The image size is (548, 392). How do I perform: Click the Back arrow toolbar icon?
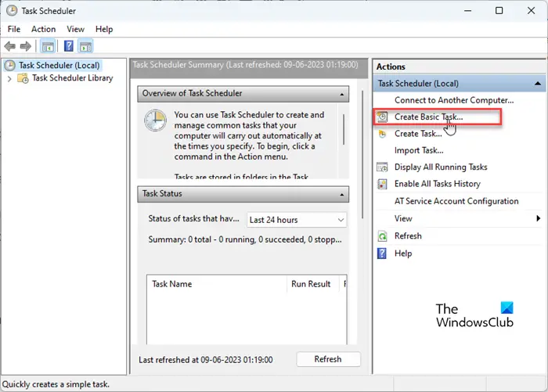pos(10,46)
